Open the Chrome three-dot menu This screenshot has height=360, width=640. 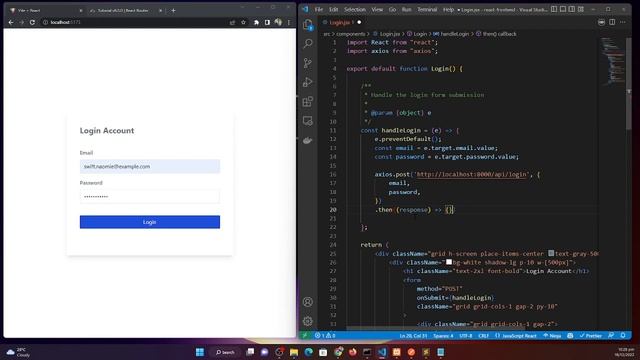click(x=289, y=22)
